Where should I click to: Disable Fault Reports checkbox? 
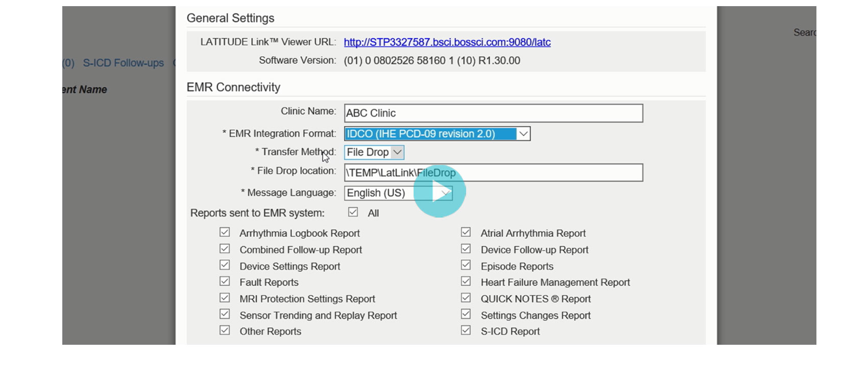pyautogui.click(x=225, y=281)
